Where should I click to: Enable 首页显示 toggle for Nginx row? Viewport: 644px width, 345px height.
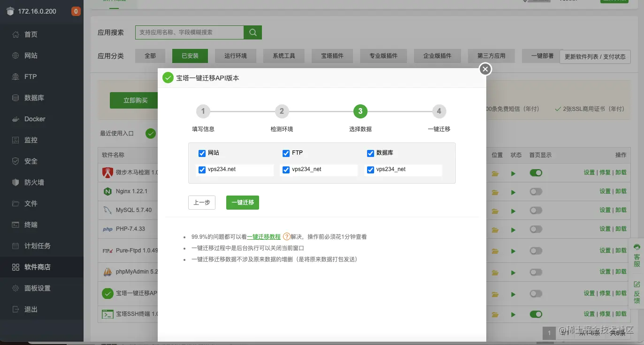pos(536,191)
